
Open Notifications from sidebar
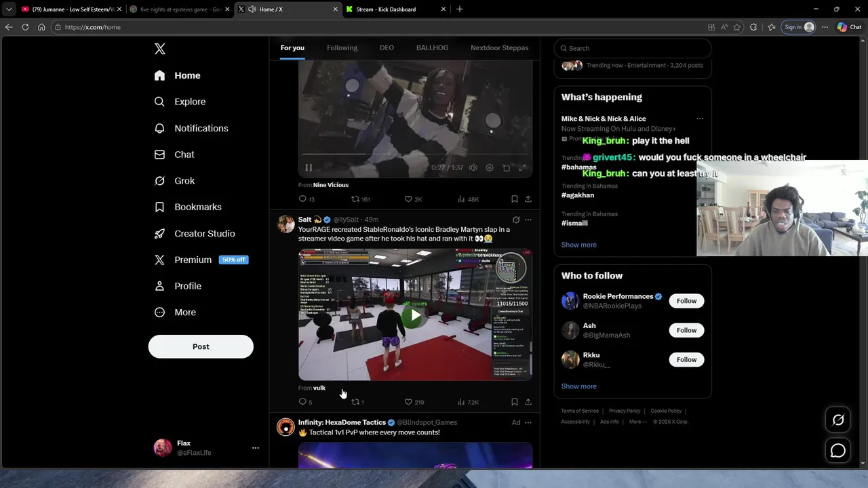[x=192, y=128]
